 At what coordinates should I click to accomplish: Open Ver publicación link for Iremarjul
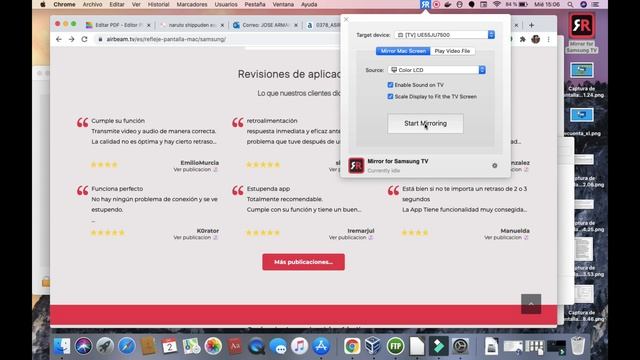351,238
